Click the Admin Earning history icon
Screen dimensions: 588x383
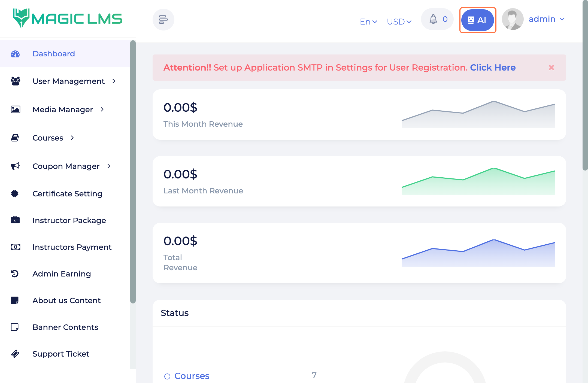tap(15, 273)
